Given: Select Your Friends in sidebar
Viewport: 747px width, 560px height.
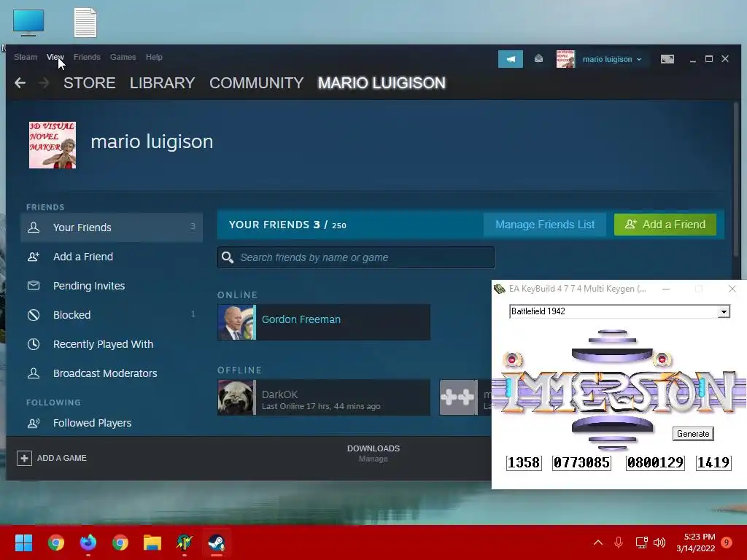Looking at the screenshot, I should [x=112, y=227].
